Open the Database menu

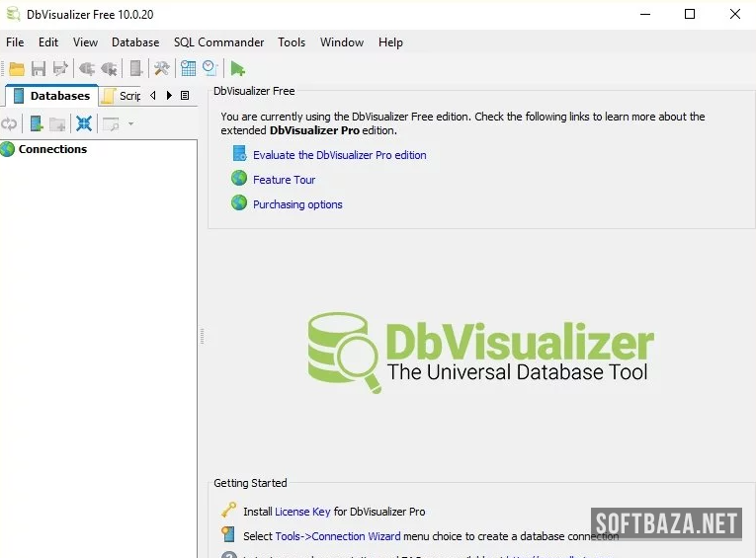[x=135, y=42]
